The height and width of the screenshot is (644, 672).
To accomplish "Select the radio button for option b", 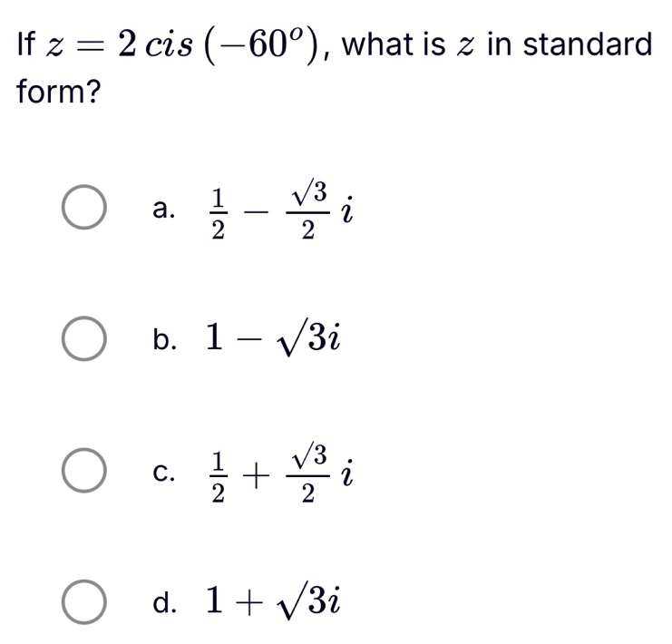I will (x=88, y=338).
